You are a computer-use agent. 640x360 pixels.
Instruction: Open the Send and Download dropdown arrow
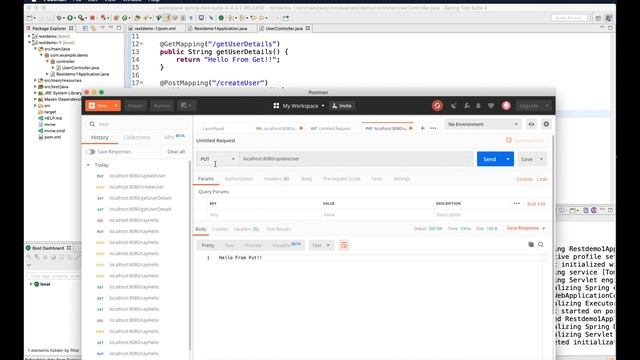pos(508,159)
